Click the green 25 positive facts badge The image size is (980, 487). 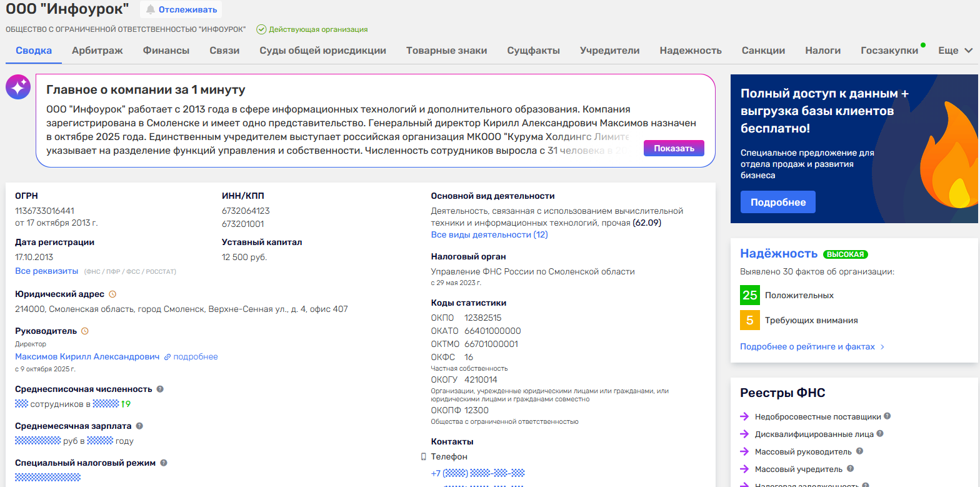pyautogui.click(x=750, y=295)
